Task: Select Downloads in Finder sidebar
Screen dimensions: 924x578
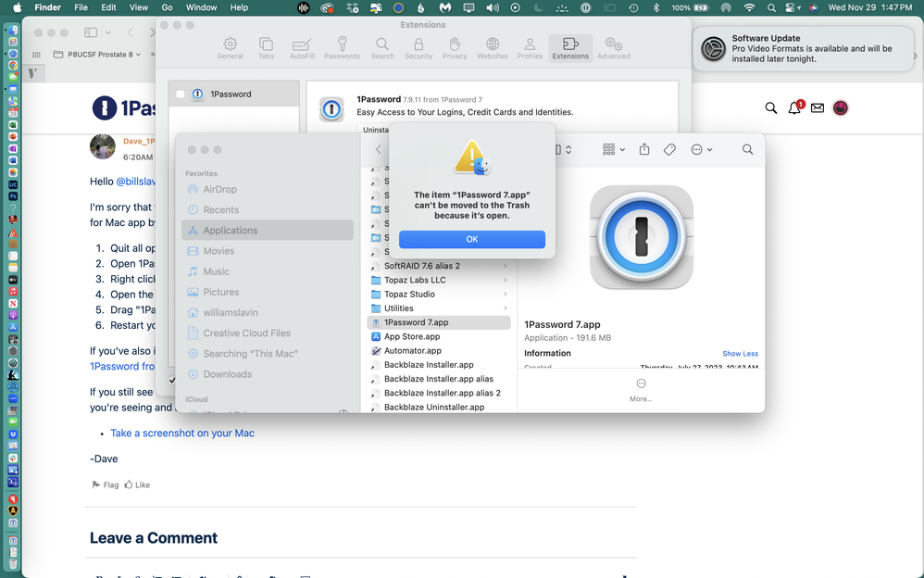Action: click(x=227, y=374)
